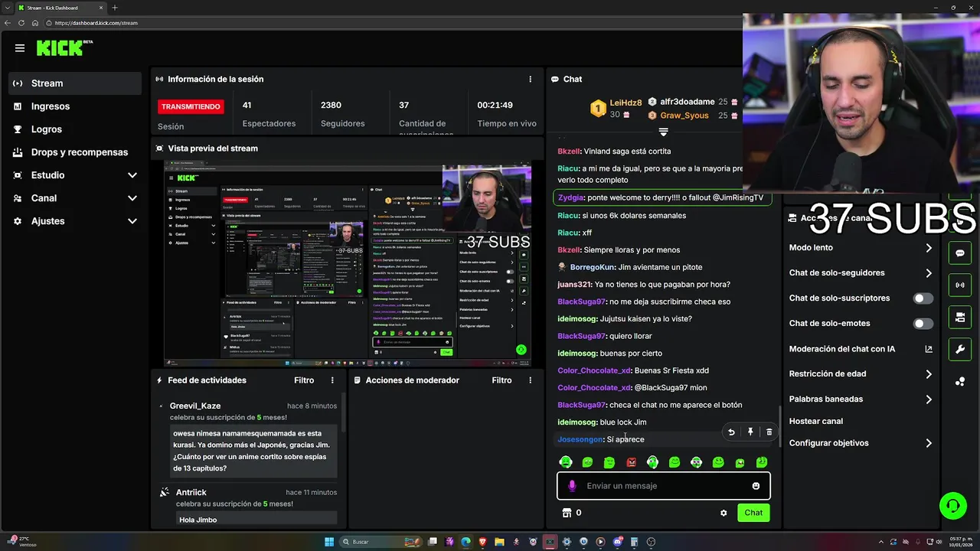980x551 pixels.
Task: Open the Filtro in Feed de actividades
Action: pyautogui.click(x=304, y=380)
